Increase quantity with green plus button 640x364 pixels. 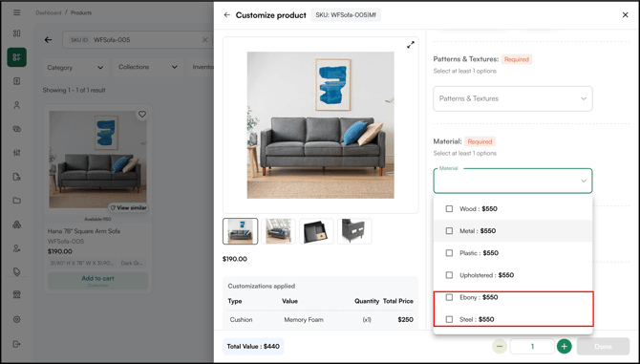pyautogui.click(x=565, y=347)
